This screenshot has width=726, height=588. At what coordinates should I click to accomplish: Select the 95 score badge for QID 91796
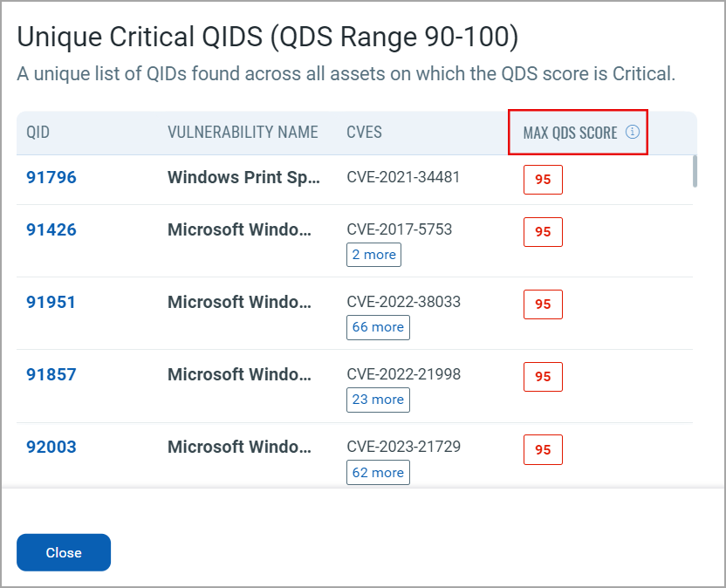click(543, 180)
